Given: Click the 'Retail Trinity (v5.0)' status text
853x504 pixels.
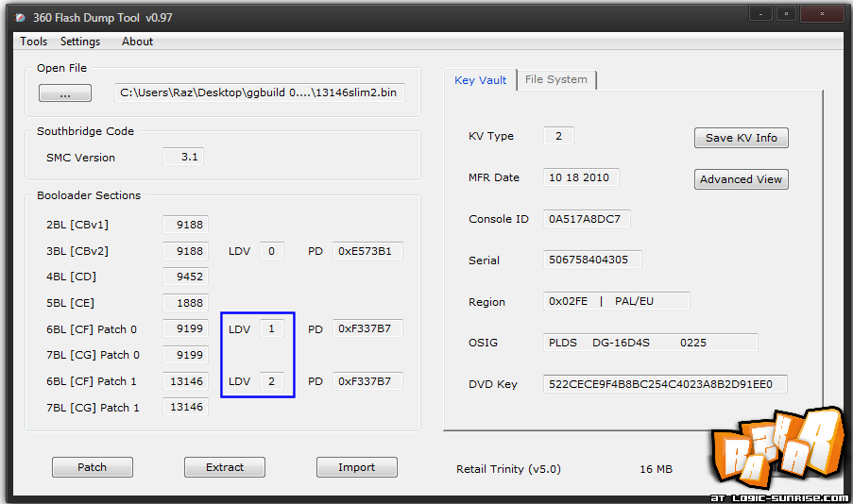Looking at the screenshot, I should pyautogui.click(x=508, y=469).
